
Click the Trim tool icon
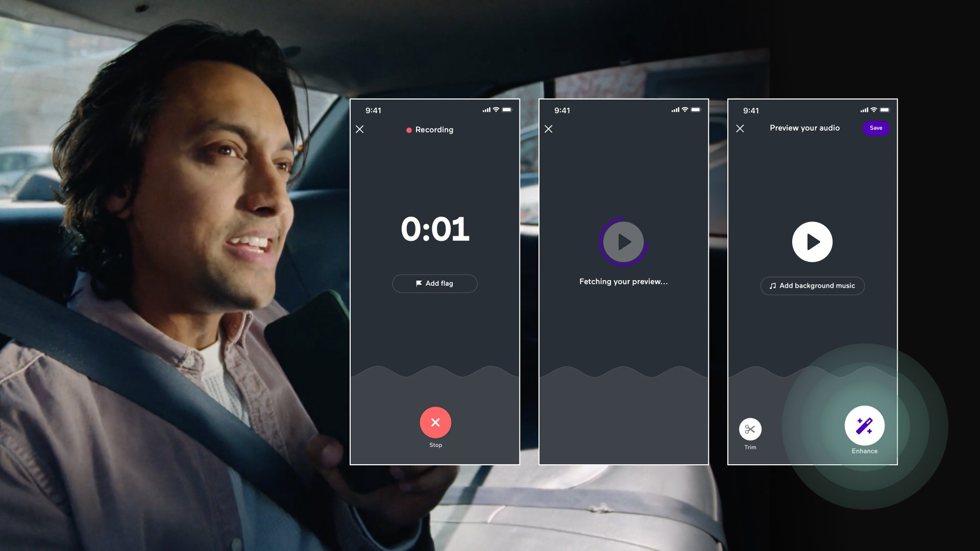point(750,429)
